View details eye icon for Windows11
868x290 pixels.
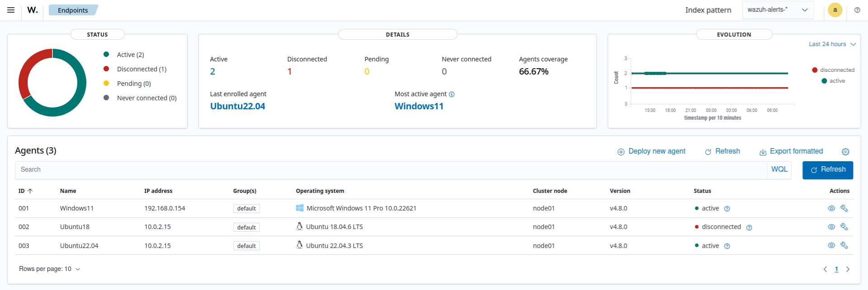831,208
